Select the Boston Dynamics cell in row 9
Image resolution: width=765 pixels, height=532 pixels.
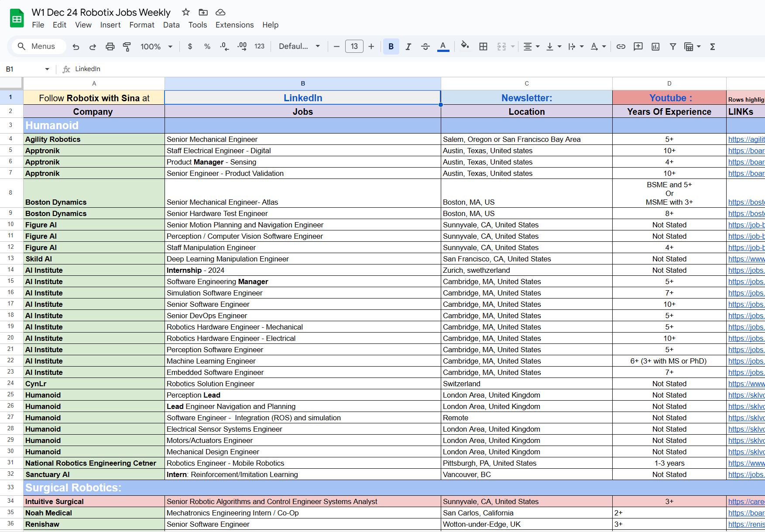(94, 213)
